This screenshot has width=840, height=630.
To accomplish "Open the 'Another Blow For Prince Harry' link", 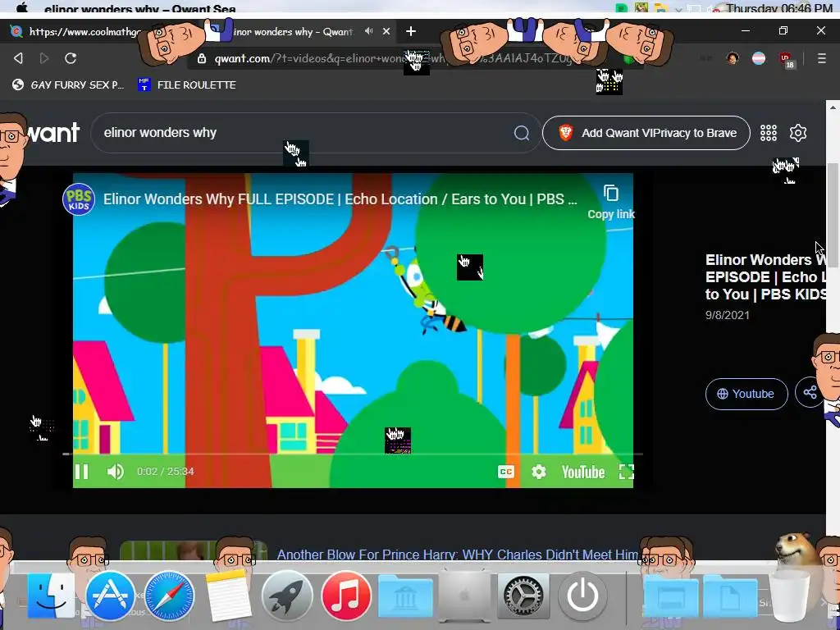I will pos(458,555).
